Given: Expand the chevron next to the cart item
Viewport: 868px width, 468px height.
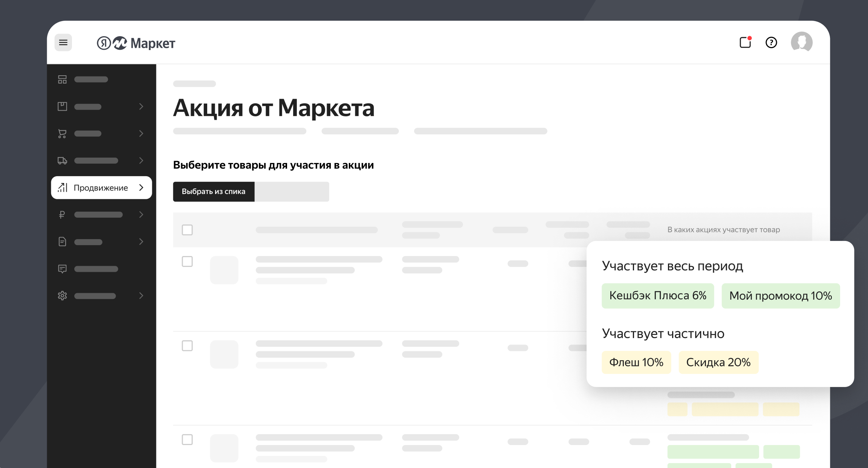Looking at the screenshot, I should pyautogui.click(x=141, y=134).
